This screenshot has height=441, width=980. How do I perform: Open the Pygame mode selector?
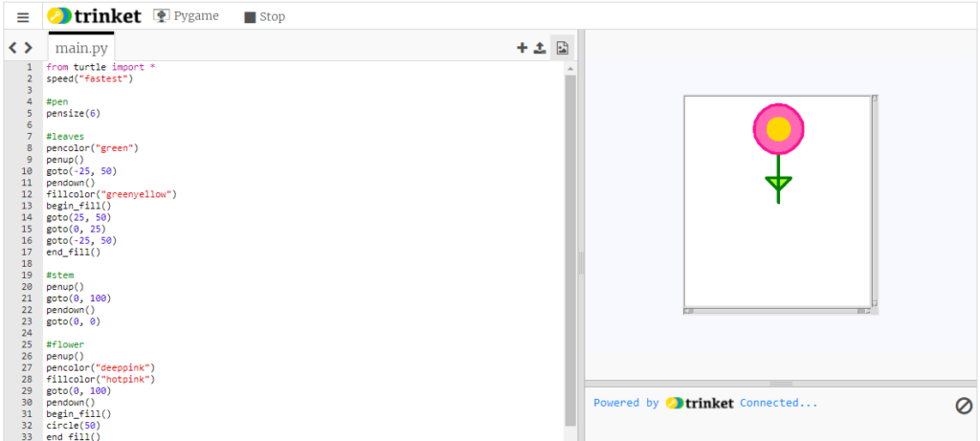(x=187, y=16)
